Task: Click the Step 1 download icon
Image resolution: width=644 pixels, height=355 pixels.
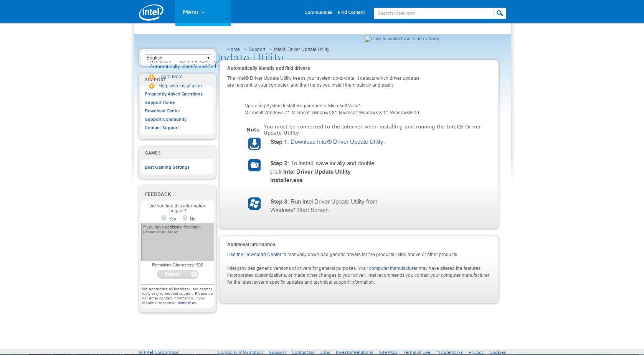Action: (x=254, y=144)
